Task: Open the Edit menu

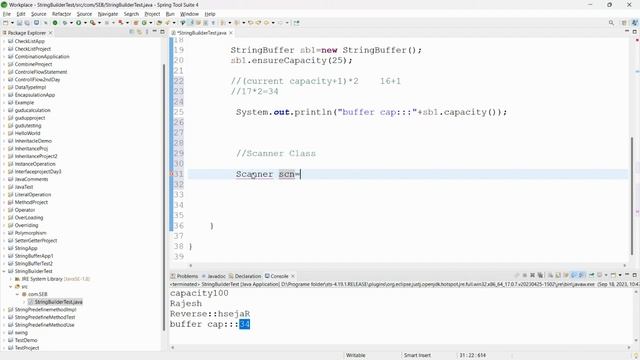Action: click(x=21, y=14)
